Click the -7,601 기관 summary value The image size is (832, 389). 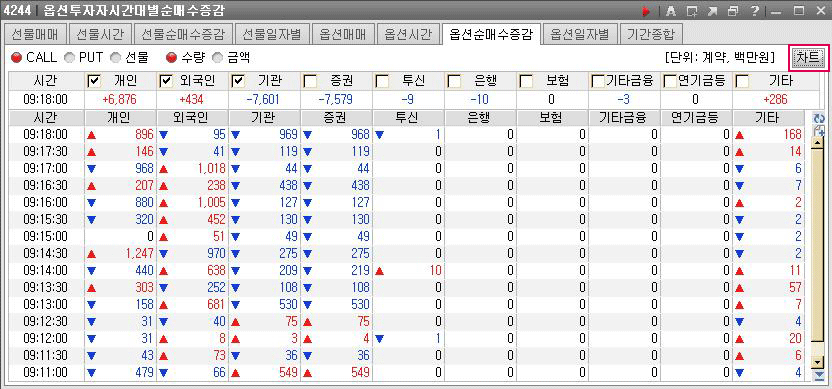(x=264, y=99)
